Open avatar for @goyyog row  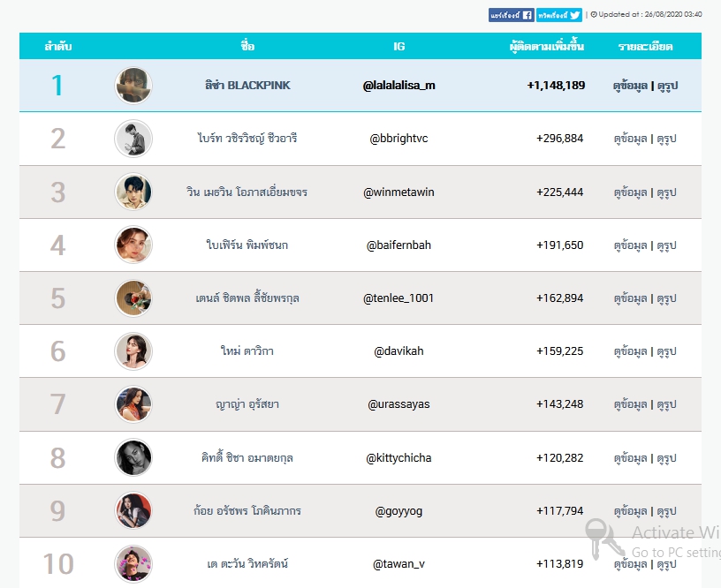(x=133, y=510)
